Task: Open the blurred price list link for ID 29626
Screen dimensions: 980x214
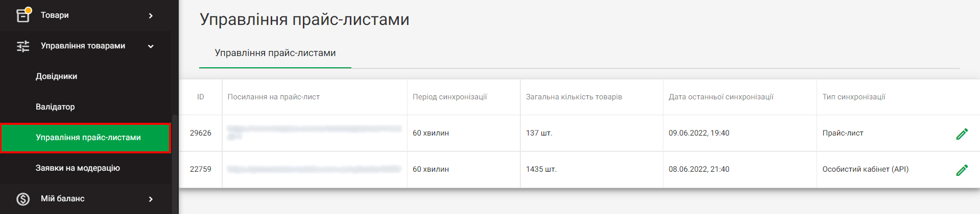Action: click(x=314, y=132)
